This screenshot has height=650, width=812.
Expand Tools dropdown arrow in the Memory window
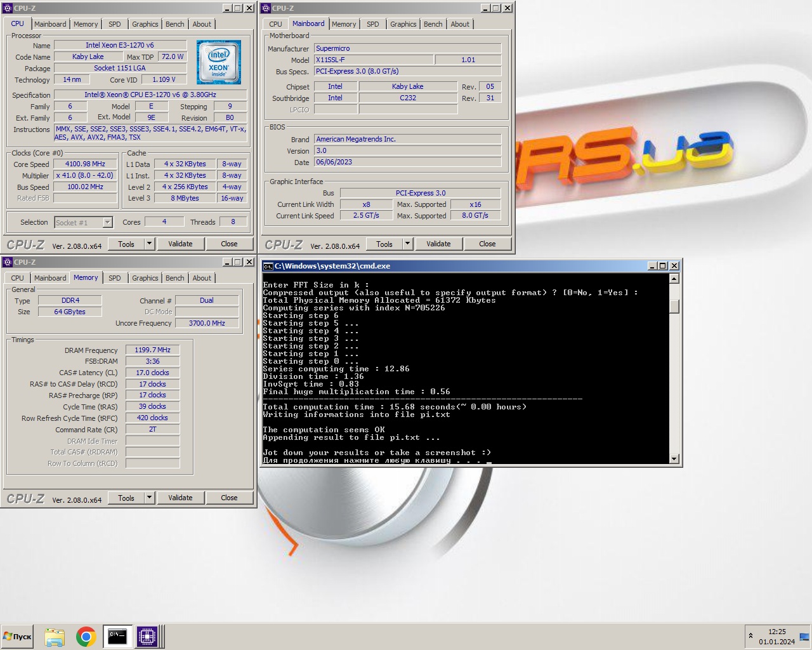[149, 498]
